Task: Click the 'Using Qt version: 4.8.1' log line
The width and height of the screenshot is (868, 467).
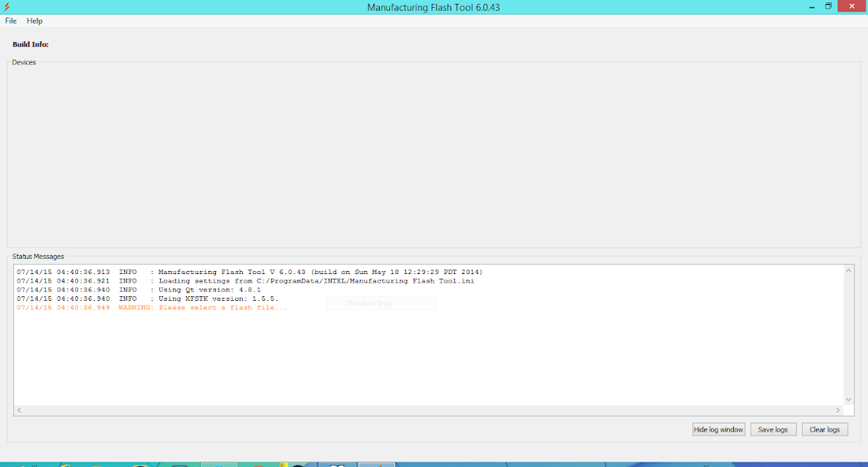Action: [139, 290]
